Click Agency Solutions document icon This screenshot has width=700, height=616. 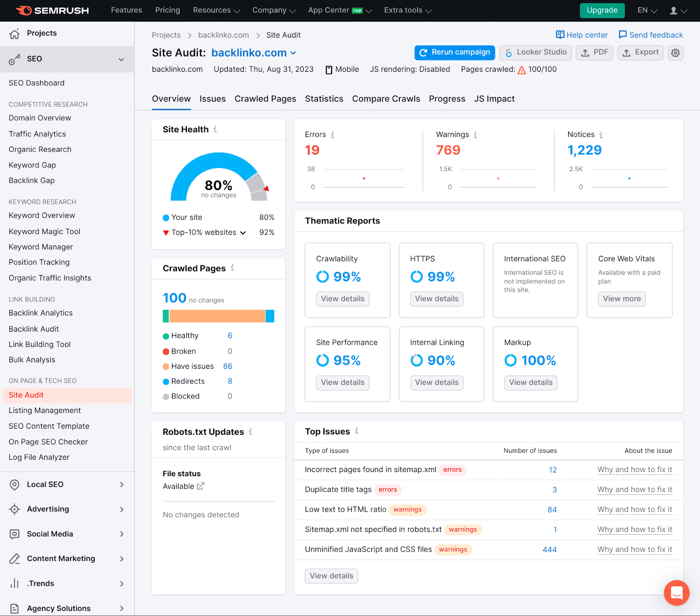coord(14,609)
